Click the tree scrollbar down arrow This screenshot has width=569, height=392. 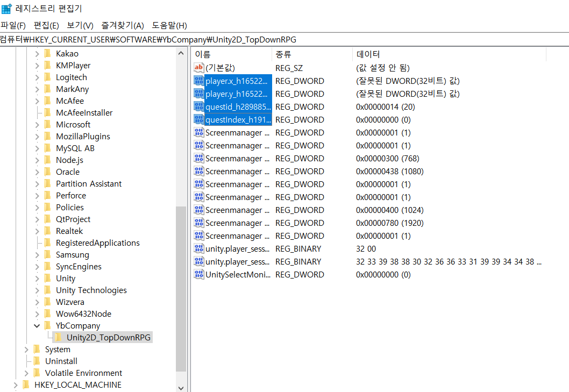[x=181, y=387]
